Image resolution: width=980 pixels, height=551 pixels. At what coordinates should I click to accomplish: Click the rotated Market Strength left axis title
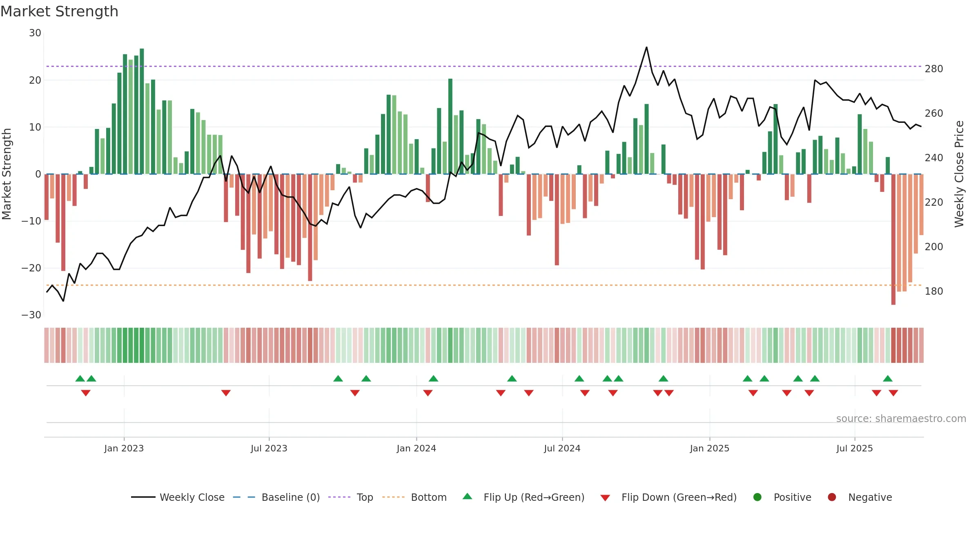pos(7,174)
